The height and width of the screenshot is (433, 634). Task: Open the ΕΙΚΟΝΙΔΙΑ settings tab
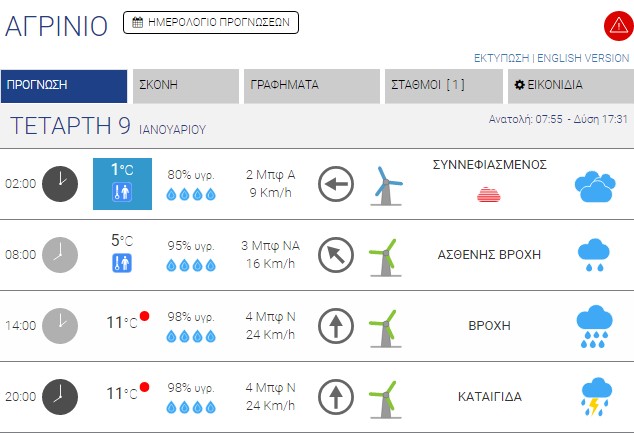pos(568,85)
